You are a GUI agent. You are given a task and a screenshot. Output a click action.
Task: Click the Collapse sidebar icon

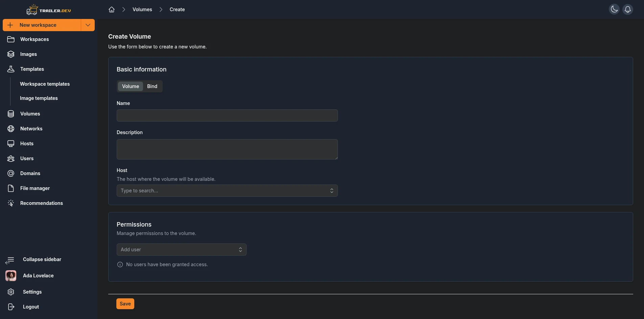click(x=10, y=260)
